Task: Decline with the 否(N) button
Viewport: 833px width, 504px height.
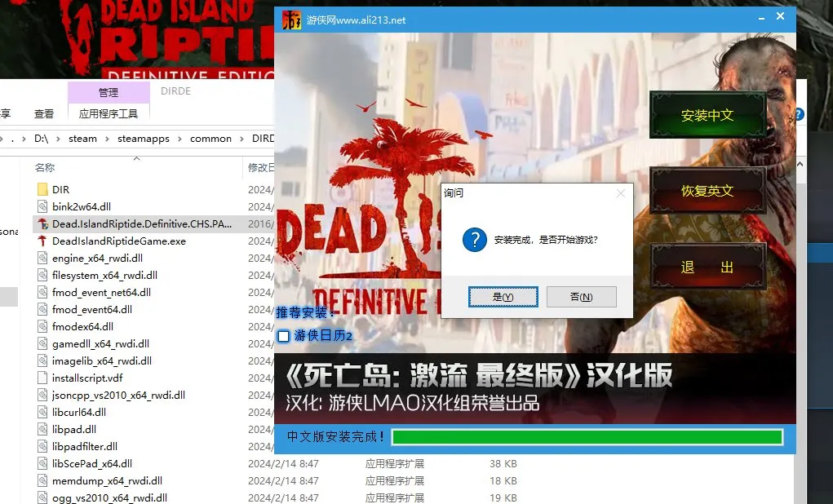Action: click(581, 297)
